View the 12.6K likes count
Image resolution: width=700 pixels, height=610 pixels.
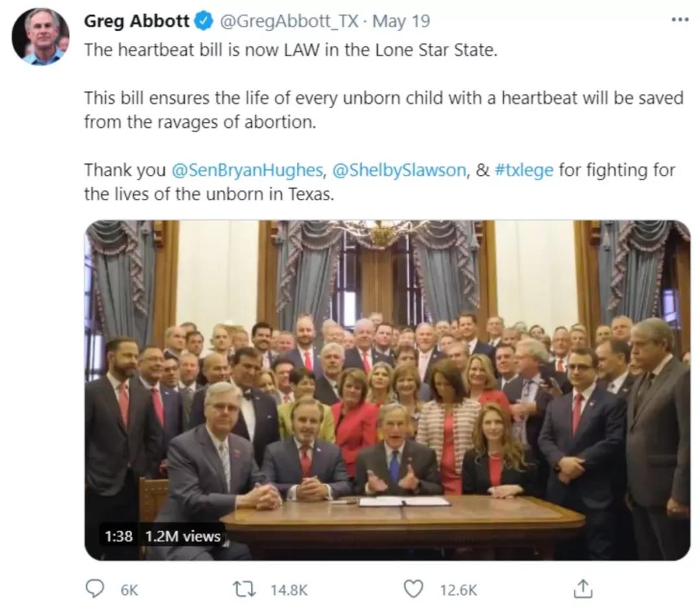[x=458, y=590]
